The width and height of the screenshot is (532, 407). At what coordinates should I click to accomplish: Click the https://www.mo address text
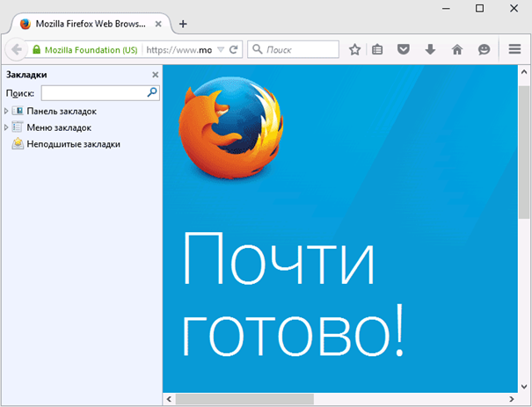pyautogui.click(x=179, y=50)
